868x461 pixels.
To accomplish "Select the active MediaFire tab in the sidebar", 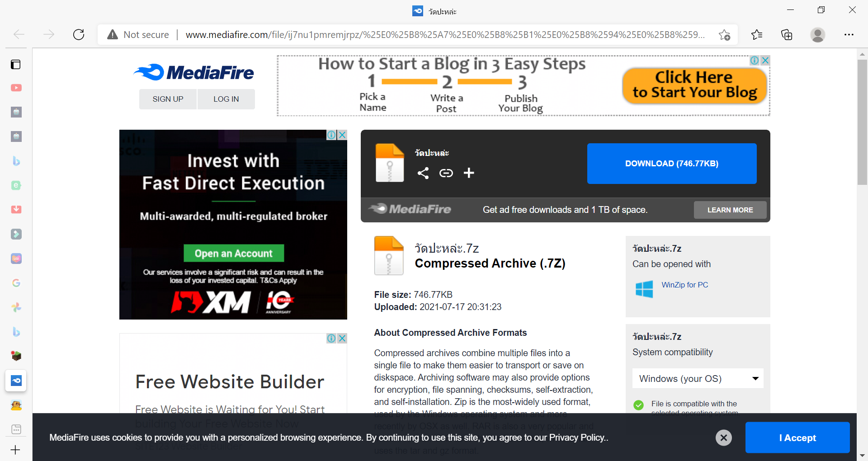I will point(16,381).
